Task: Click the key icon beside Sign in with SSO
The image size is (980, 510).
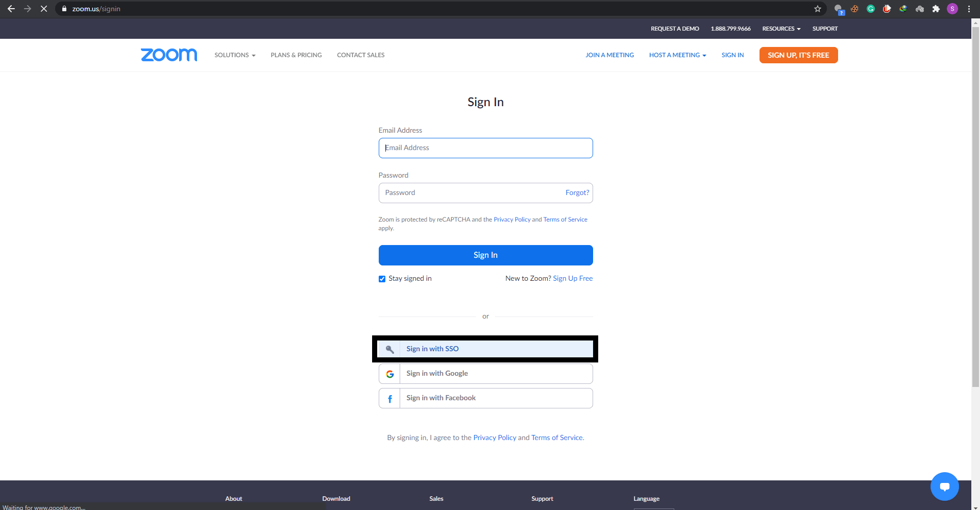Action: 390,349
